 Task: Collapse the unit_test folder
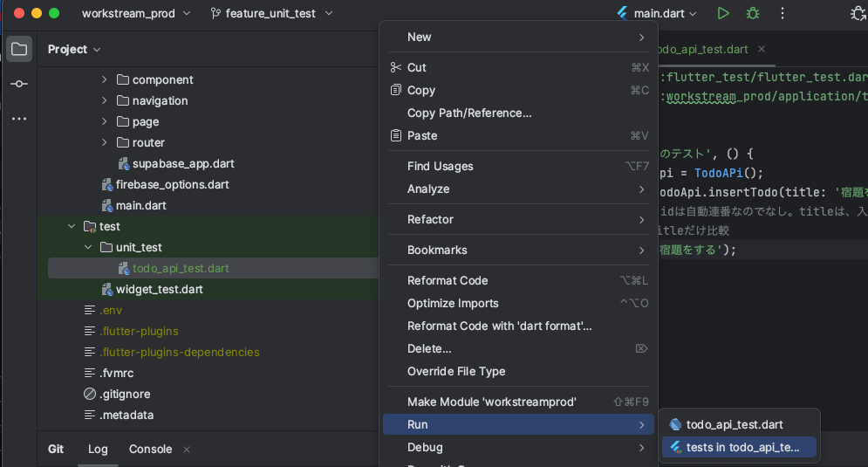pyautogui.click(x=88, y=247)
